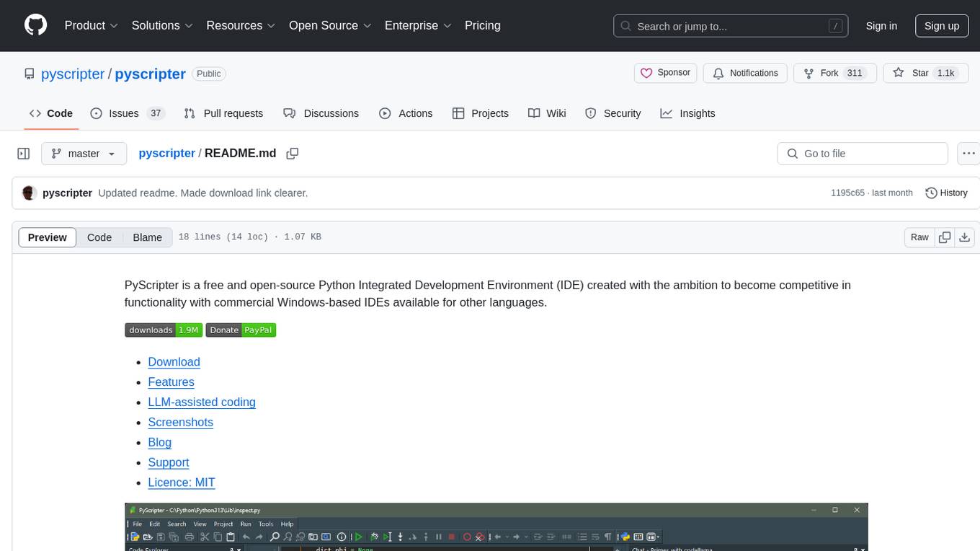Switch to the Issues tab

128,113
